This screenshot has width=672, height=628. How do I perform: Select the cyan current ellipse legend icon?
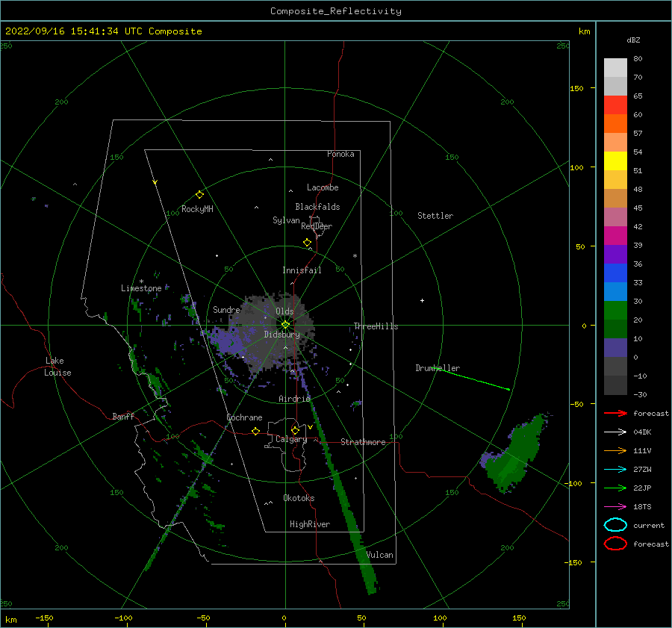pyautogui.click(x=615, y=525)
